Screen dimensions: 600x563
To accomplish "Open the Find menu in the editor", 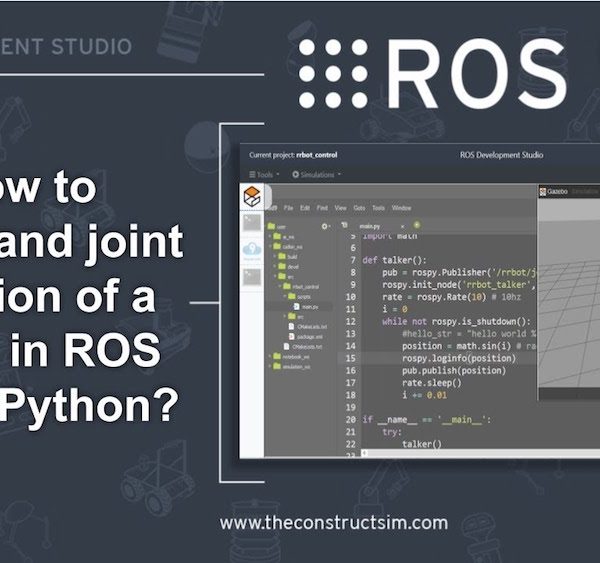I will point(322,208).
